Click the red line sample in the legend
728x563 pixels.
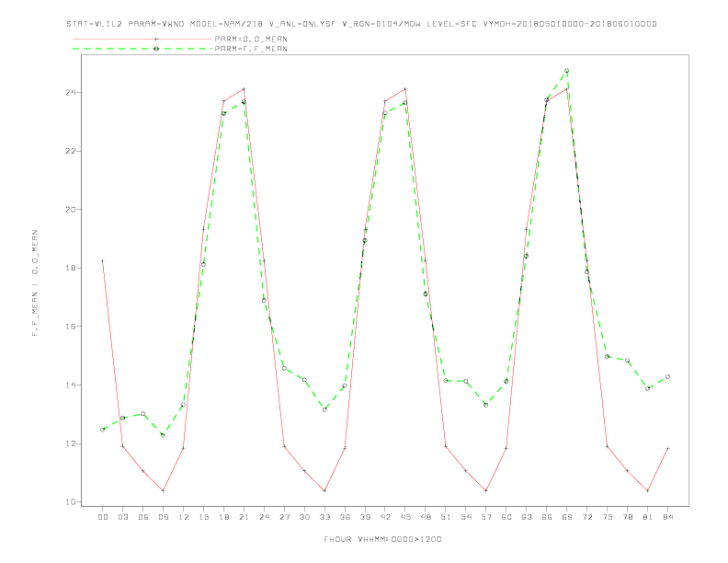[x=142, y=39]
